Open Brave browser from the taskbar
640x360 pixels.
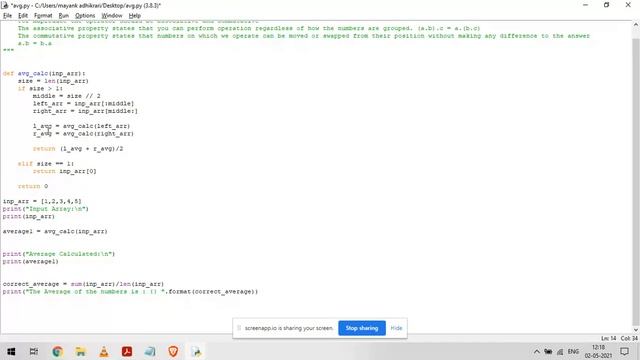(x=173, y=351)
